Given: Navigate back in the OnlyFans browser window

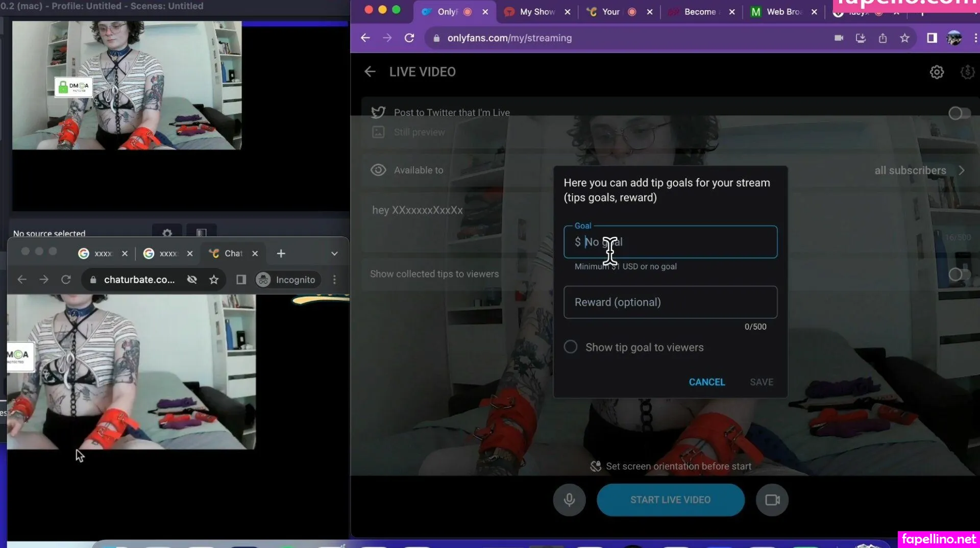Looking at the screenshot, I should [x=365, y=38].
